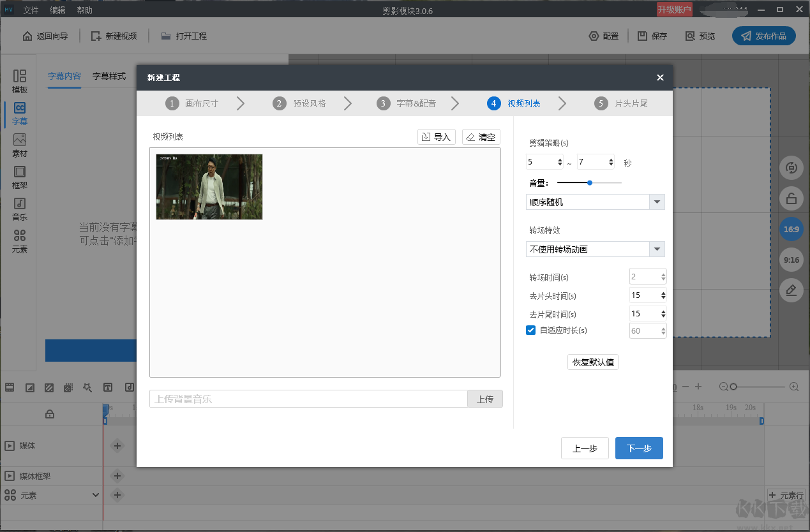Select the 素材 materials sidebar icon
This screenshot has height=532, width=810.
click(x=20, y=145)
